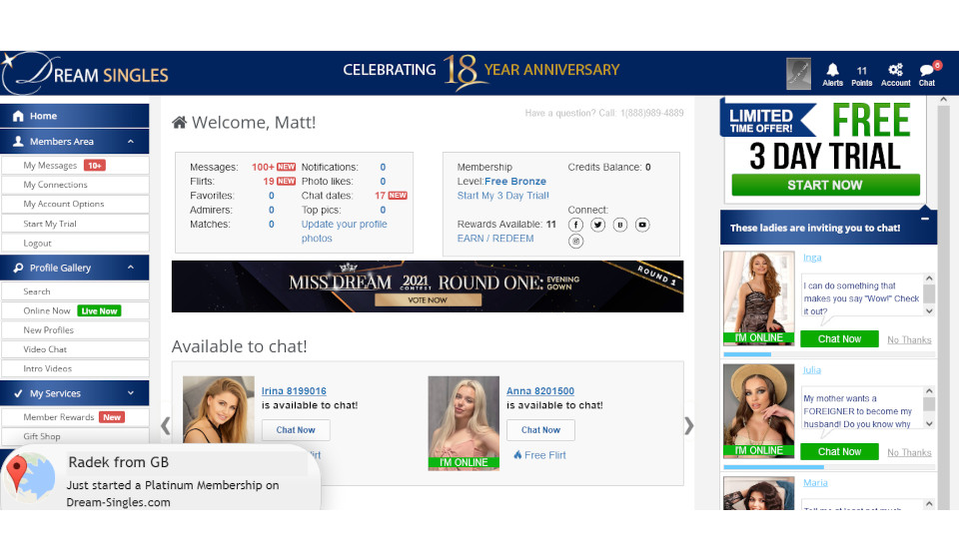Open the Miss Dream 2021 contest banner

[428, 286]
